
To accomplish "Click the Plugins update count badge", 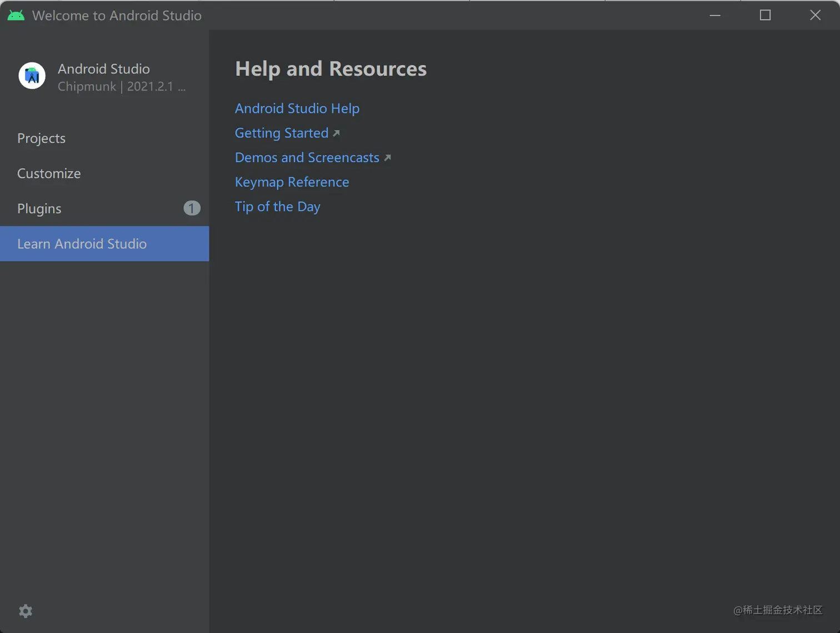I will [192, 208].
